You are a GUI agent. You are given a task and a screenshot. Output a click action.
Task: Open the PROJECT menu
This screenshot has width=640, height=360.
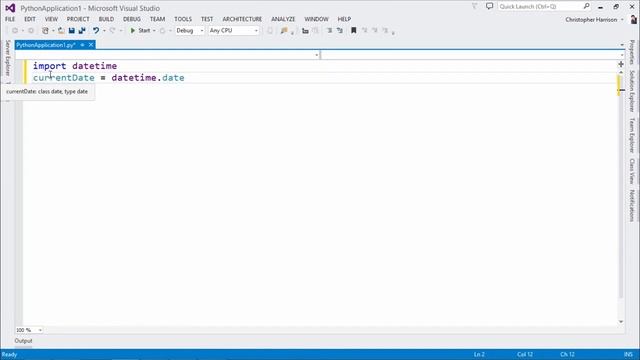click(x=78, y=19)
